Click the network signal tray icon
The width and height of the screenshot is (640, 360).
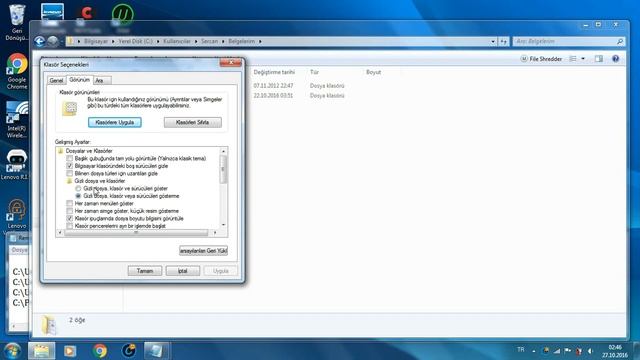(557, 351)
